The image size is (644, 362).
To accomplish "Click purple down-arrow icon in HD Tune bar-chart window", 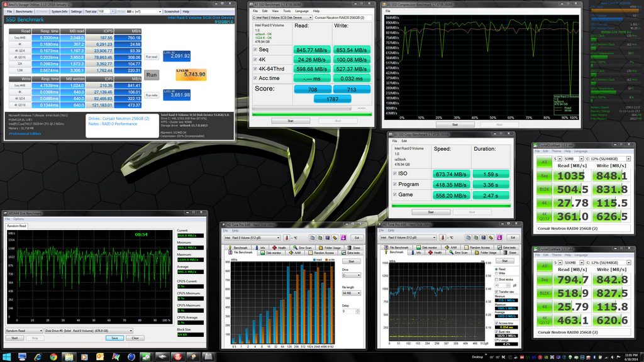I will point(343,238).
